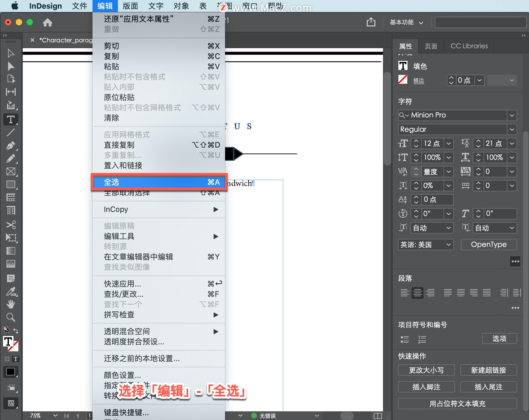Choose justify with last line left
Screen dimensions: 529x420
click(448, 293)
